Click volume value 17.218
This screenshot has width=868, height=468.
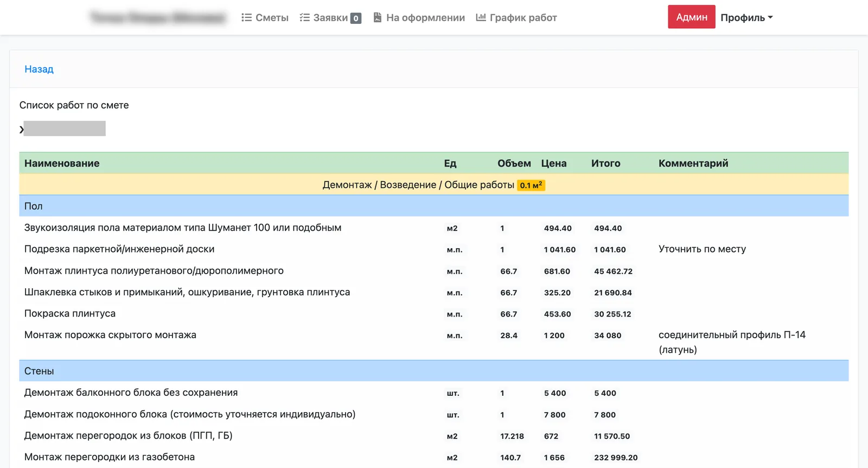(512, 437)
